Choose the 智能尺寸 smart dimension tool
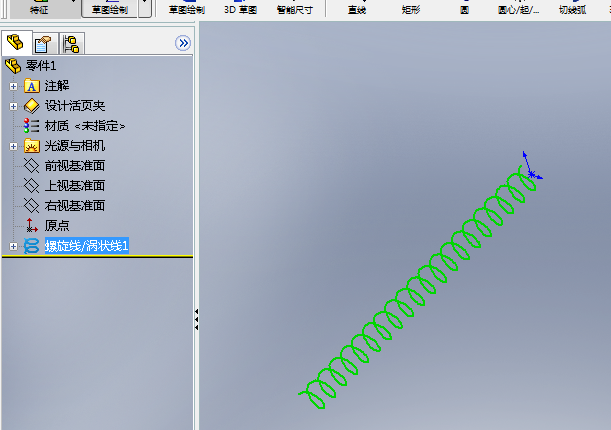The height and width of the screenshot is (430, 611). (x=295, y=9)
